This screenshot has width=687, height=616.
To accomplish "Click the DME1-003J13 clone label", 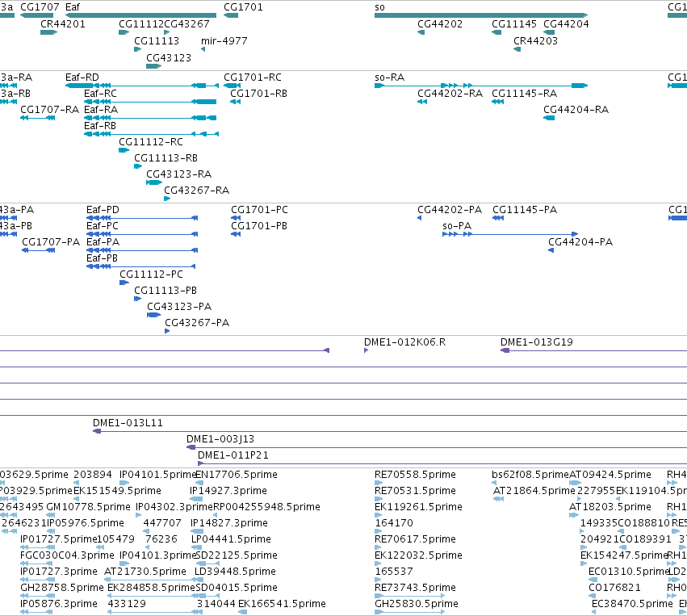I will click(x=220, y=439).
